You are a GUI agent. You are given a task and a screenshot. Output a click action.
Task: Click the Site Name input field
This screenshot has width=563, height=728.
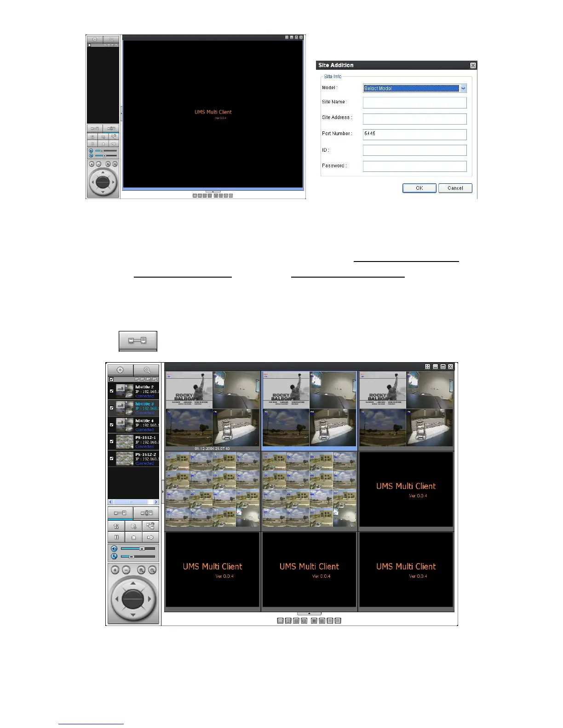click(414, 102)
